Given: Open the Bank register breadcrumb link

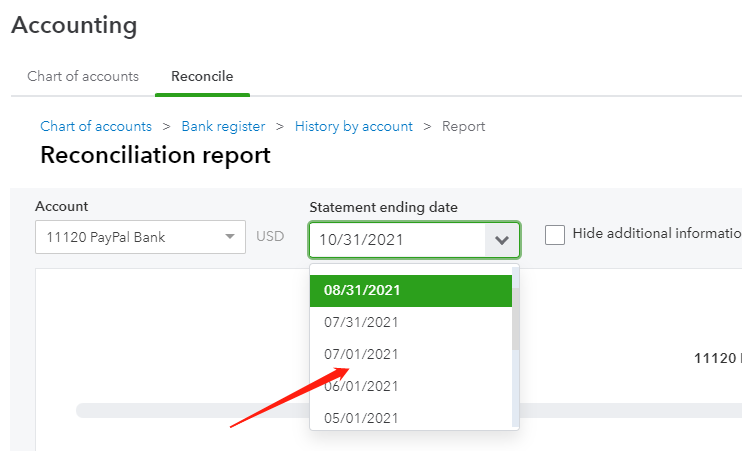Looking at the screenshot, I should [x=223, y=126].
